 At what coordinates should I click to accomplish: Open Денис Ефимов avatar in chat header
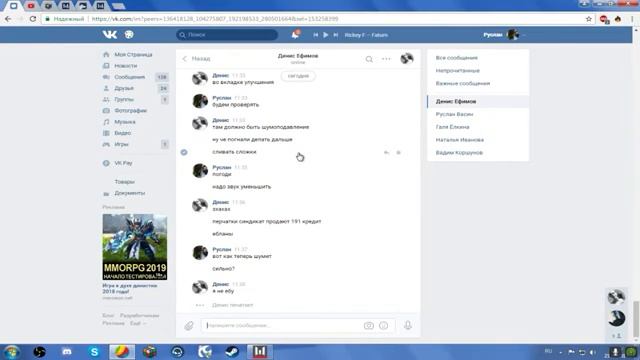407,59
